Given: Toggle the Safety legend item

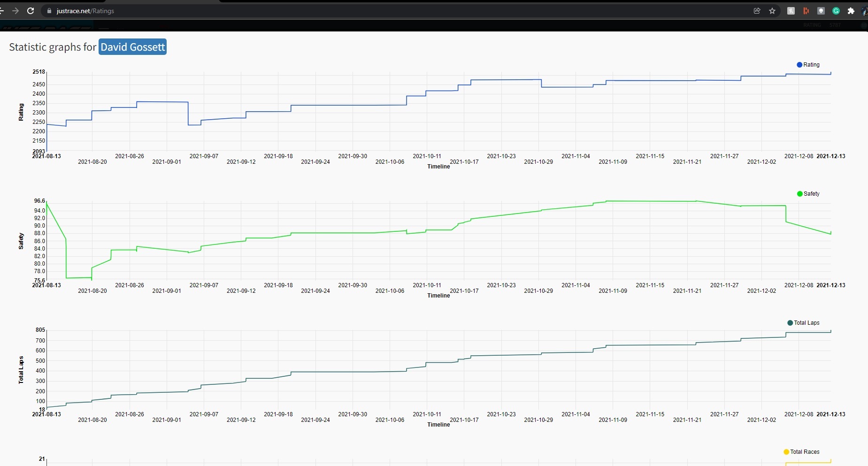Looking at the screenshot, I should click(808, 194).
